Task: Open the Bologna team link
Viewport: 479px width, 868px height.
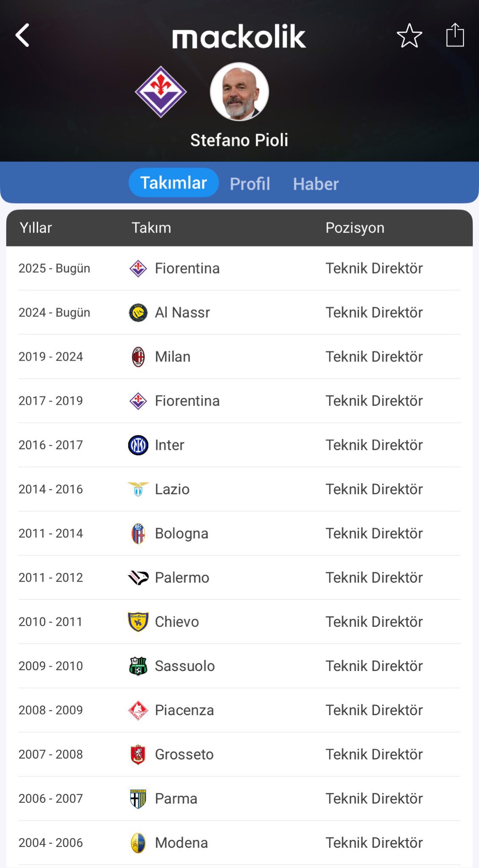Action: 182,534
